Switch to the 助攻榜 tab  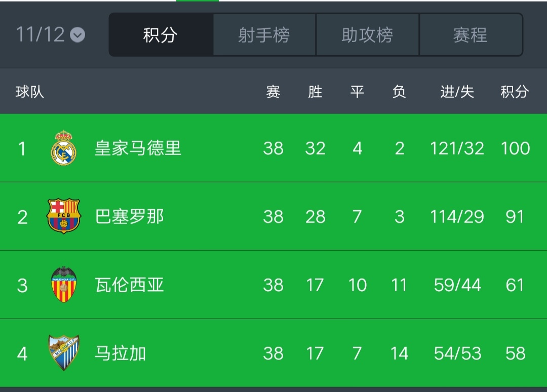(368, 34)
